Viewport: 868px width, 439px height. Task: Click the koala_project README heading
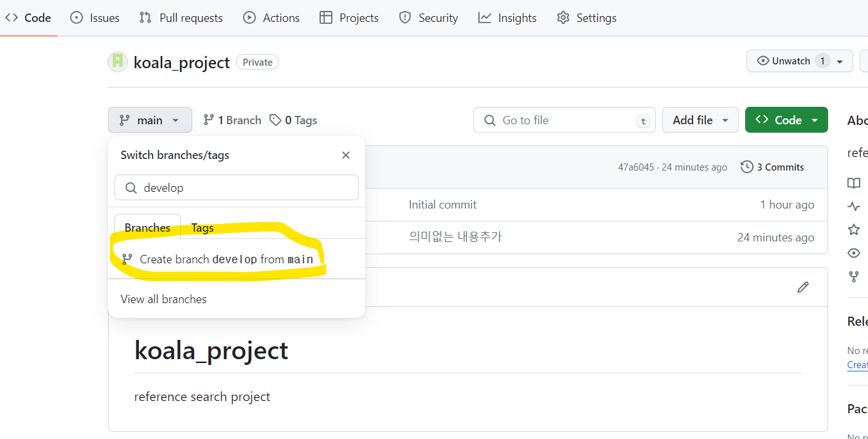tap(211, 351)
